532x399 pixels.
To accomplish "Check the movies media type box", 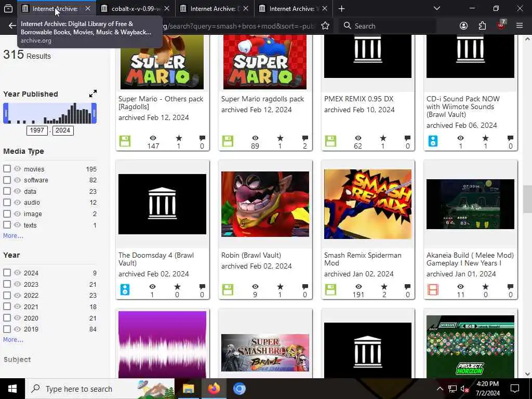I will tap(7, 169).
